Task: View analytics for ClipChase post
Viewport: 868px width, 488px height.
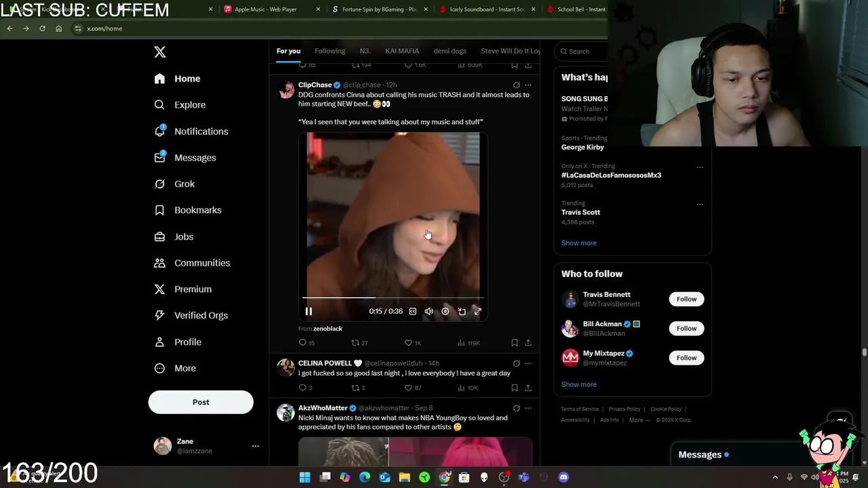Action: point(469,343)
